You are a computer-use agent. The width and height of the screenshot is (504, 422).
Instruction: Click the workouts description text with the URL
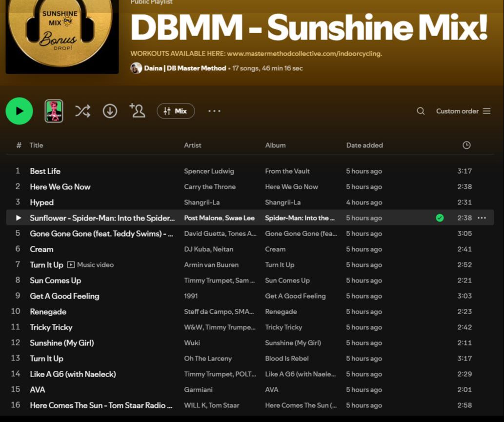pos(256,54)
